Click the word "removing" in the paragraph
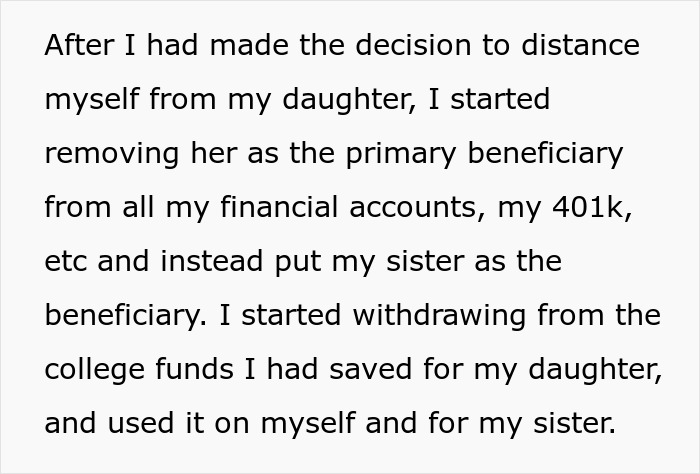Screen dimensions: 700x474 (x=112, y=155)
